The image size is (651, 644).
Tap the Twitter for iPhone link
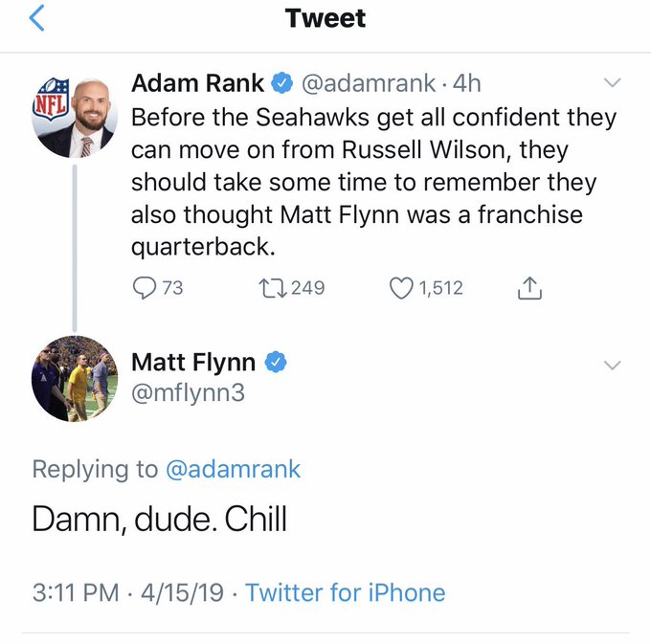click(x=345, y=592)
